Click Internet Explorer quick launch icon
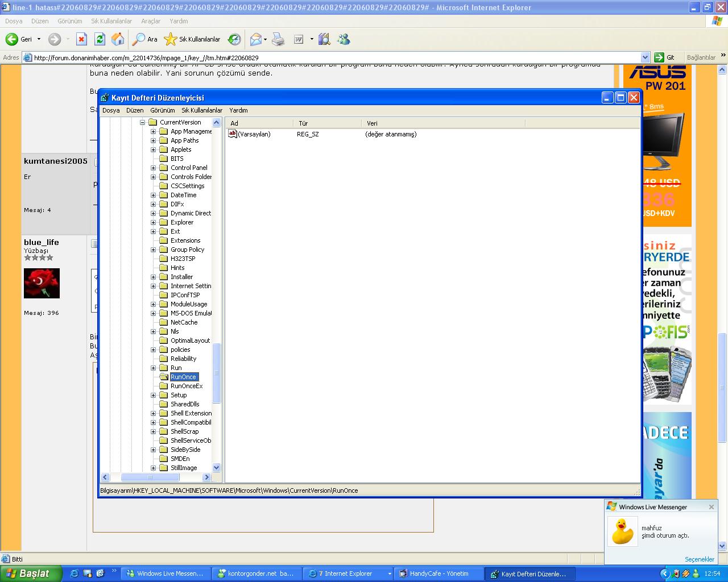728x582 pixels. (74, 573)
